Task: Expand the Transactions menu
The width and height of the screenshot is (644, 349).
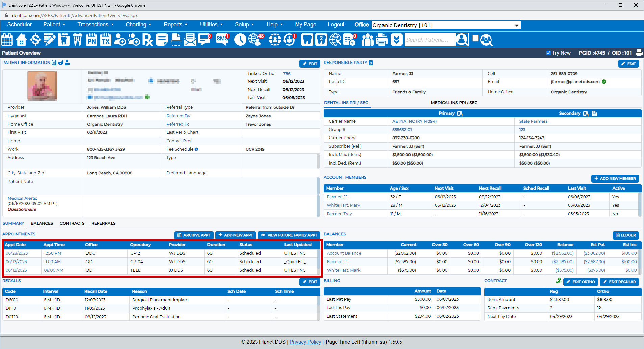Action: (95, 25)
